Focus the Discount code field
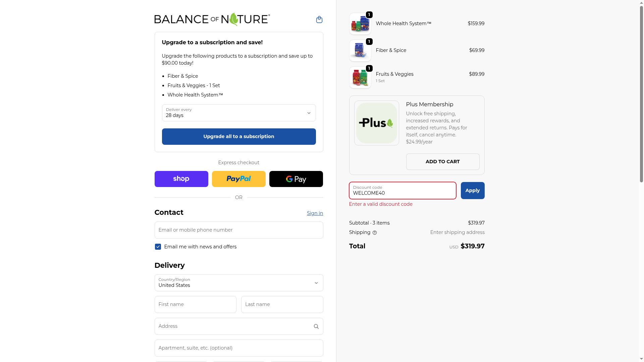 pyautogui.click(x=402, y=190)
